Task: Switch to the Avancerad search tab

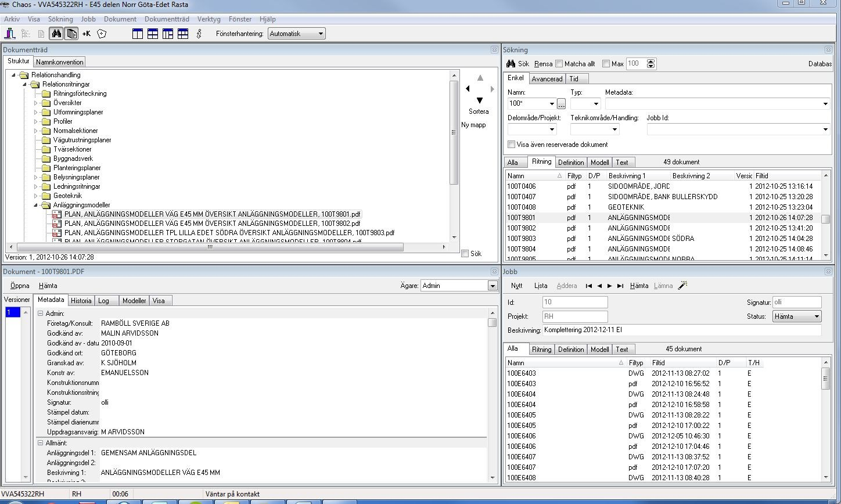Action: coord(547,79)
